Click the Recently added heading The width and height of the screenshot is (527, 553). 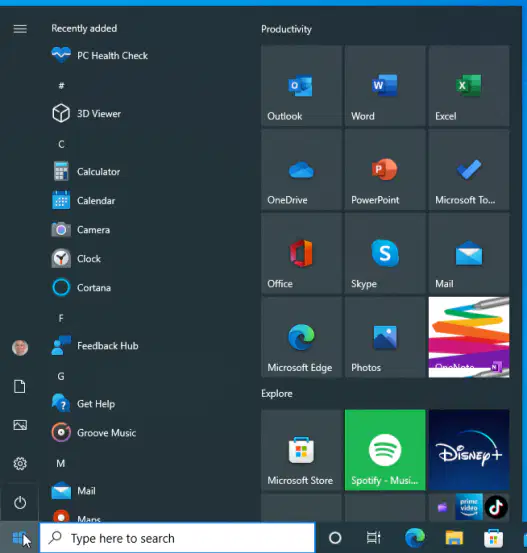tap(84, 29)
